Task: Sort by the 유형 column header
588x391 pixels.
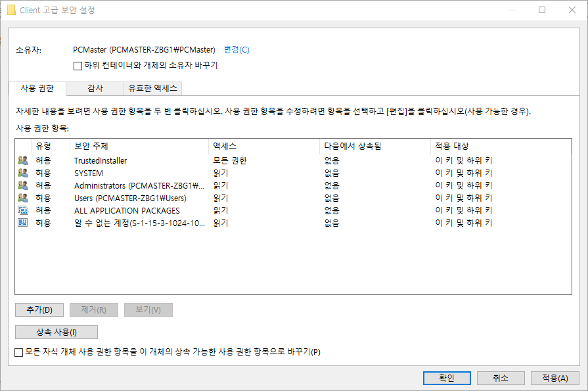Action: click(x=51, y=146)
